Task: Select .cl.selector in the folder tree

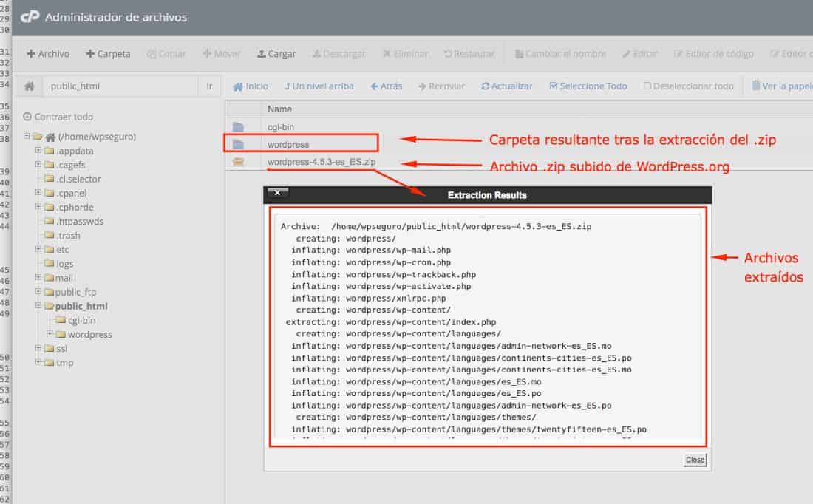Action: [x=78, y=179]
